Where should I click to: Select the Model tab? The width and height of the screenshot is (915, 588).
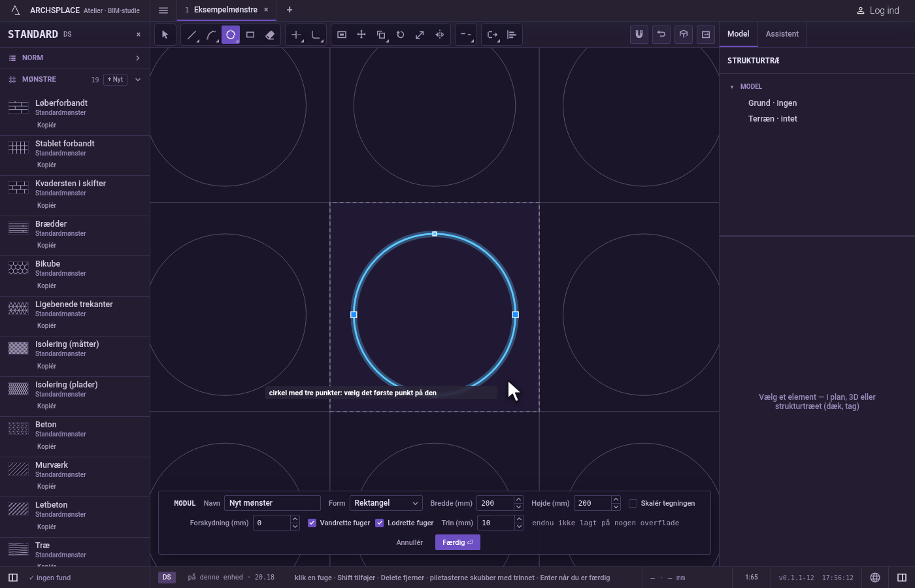coord(739,34)
